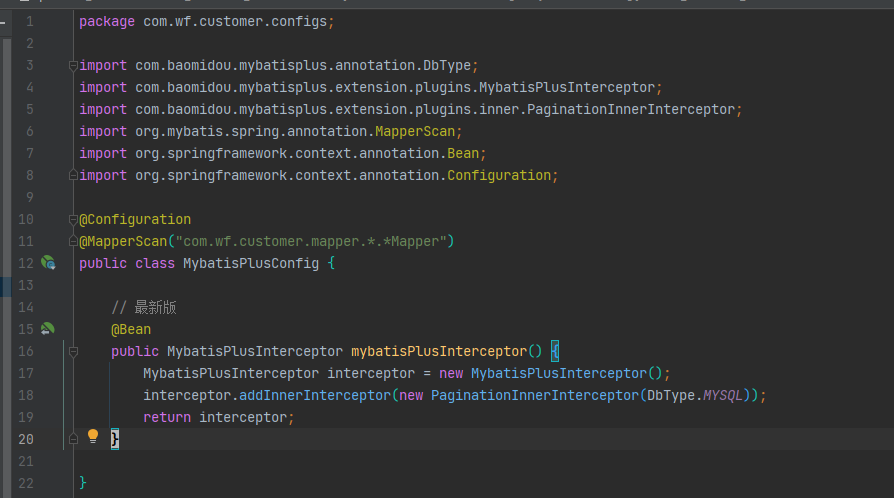The width and height of the screenshot is (894, 498).
Task: Fold the @Configuration annotation block at line 10
Action: tap(72, 219)
